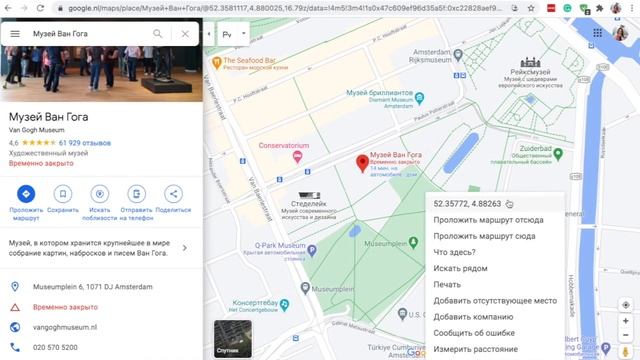The image size is (640, 360).
Task: Bookmark page with the star icon
Action: tap(531, 8)
